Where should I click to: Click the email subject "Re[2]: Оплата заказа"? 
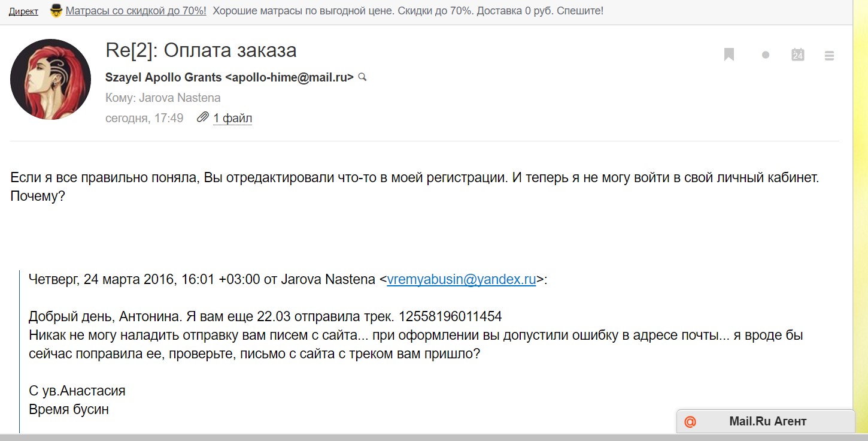[x=201, y=50]
